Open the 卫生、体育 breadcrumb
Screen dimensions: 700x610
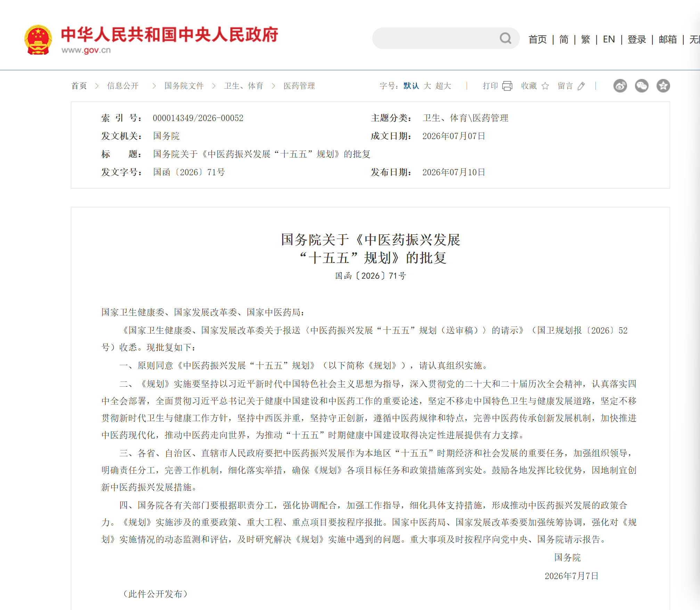(244, 86)
